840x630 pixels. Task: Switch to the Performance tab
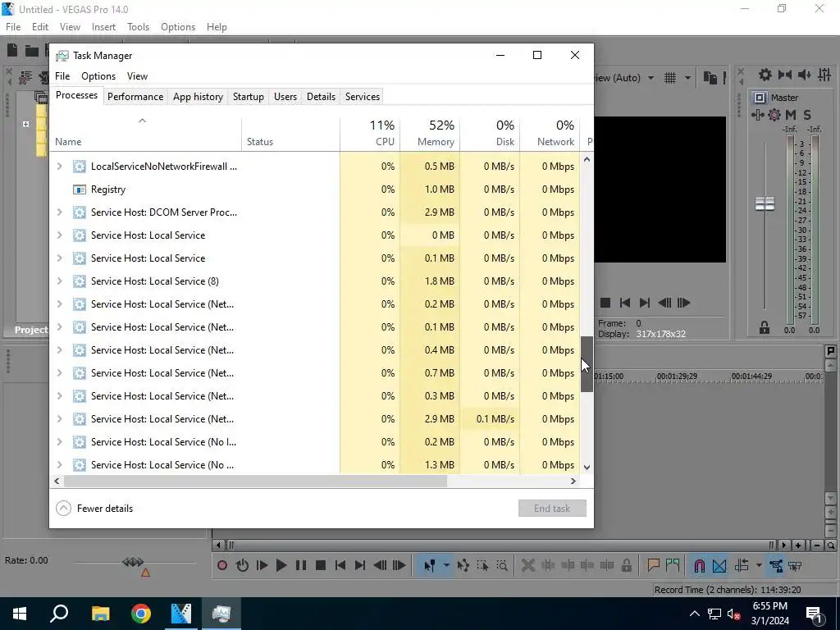[135, 97]
